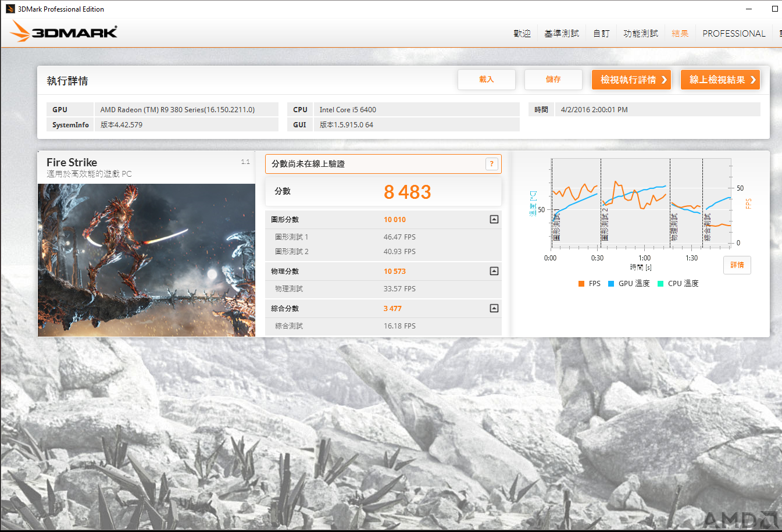Open the PROFESSIONAL tab
Image resolution: width=782 pixels, height=532 pixels.
pyautogui.click(x=734, y=33)
